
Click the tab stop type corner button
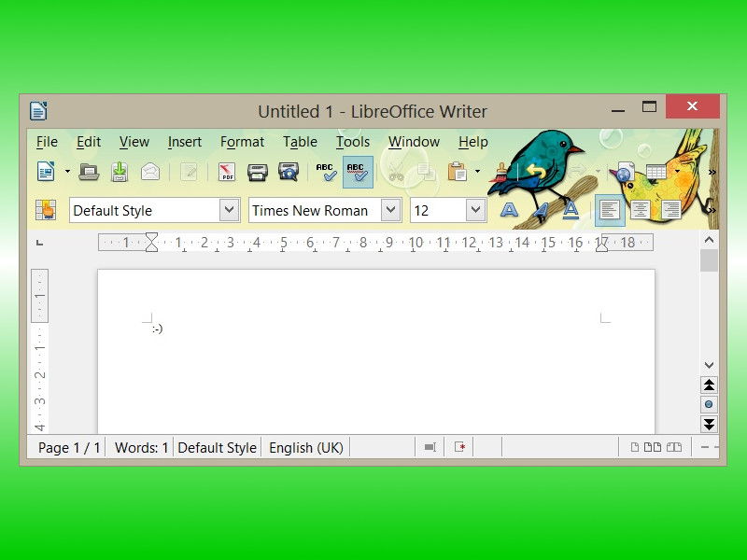(40, 243)
